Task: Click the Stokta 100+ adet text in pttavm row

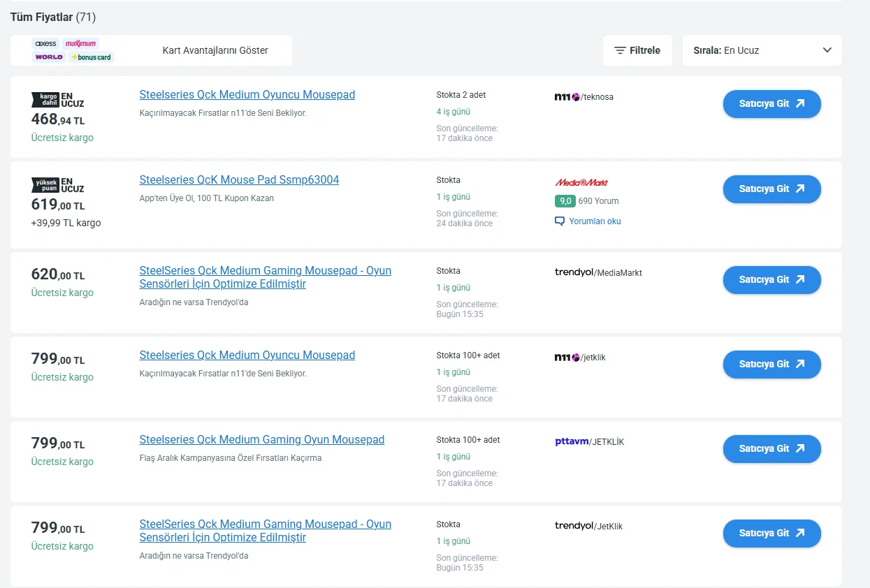Action: (468, 440)
